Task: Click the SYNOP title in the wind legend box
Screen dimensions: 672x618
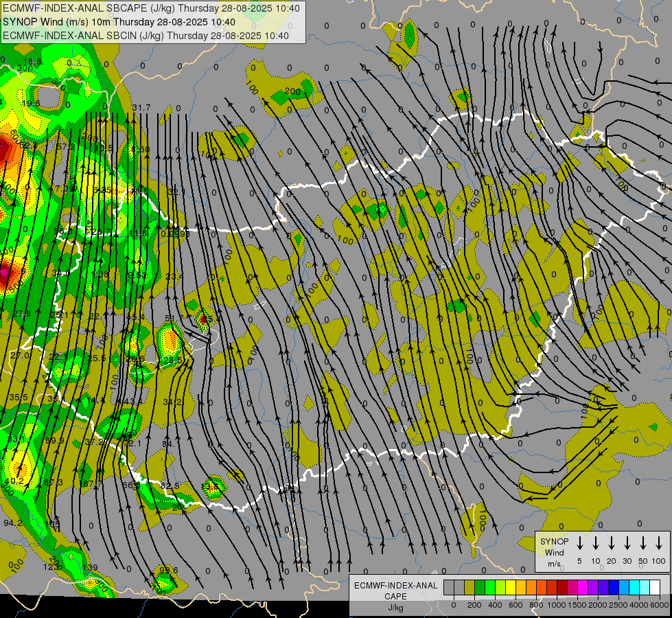Action: 554,542
